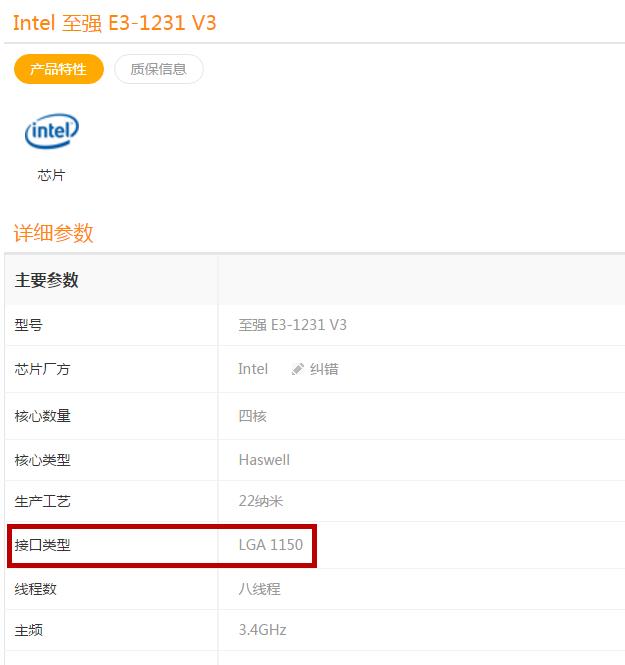Click the 22纳米 value

(261, 501)
